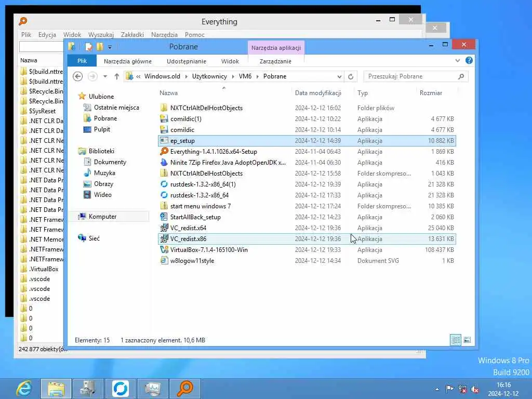
Task: Select the start menu windows 7 archive
Action: [x=200, y=206]
